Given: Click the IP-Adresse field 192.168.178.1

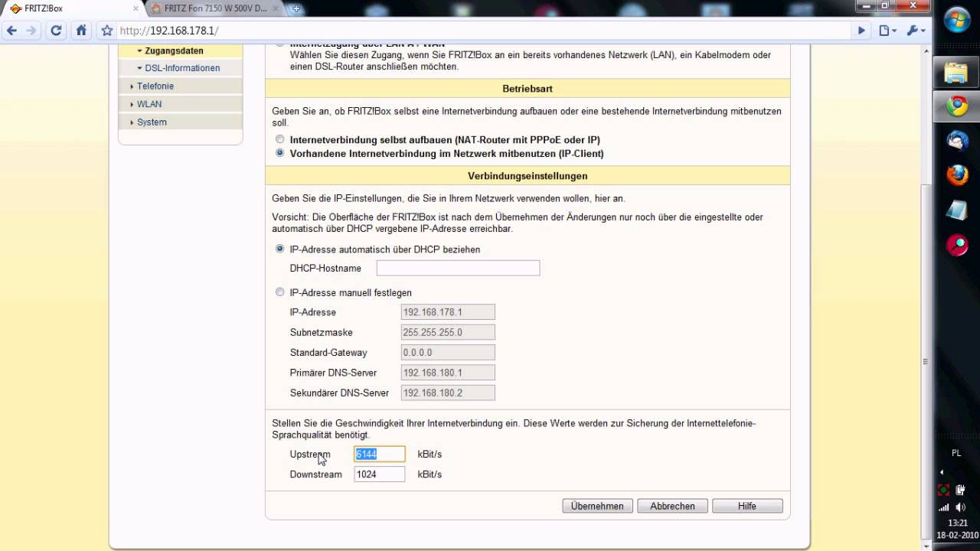Looking at the screenshot, I should coord(448,312).
